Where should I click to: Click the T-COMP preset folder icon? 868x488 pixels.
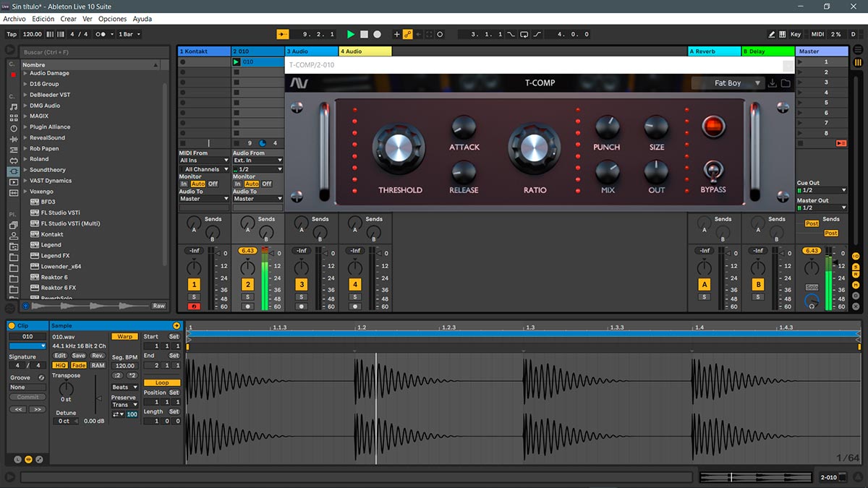coord(786,83)
